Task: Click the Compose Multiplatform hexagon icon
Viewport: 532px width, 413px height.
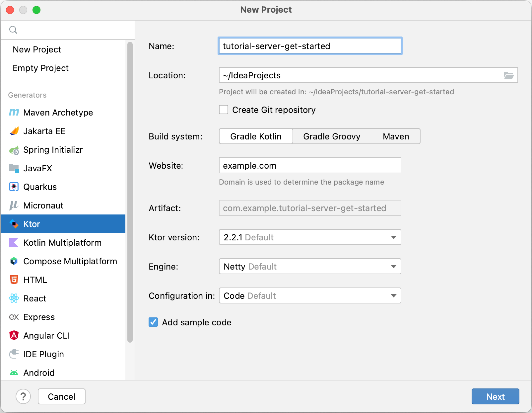Action: click(x=14, y=261)
